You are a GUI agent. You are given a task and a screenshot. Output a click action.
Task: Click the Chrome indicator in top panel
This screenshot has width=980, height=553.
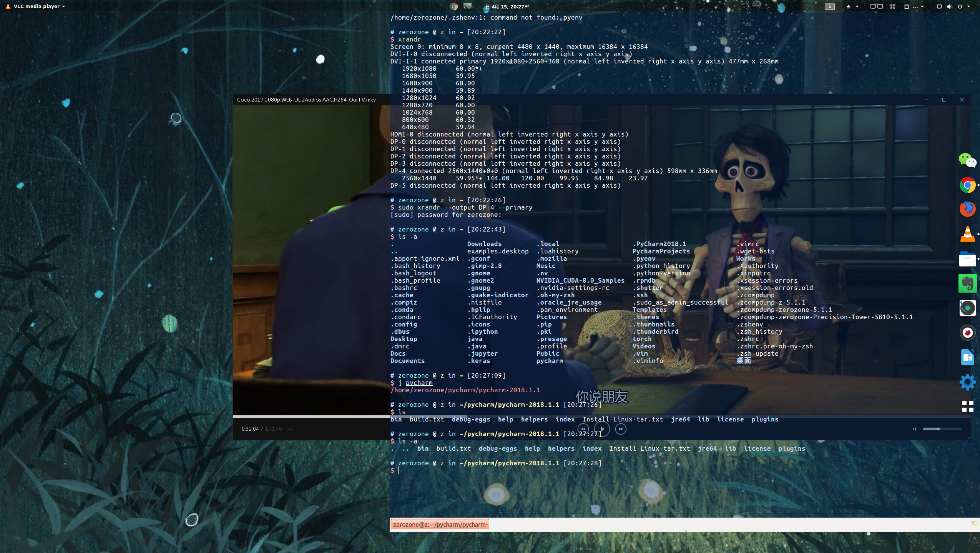tap(454, 6)
